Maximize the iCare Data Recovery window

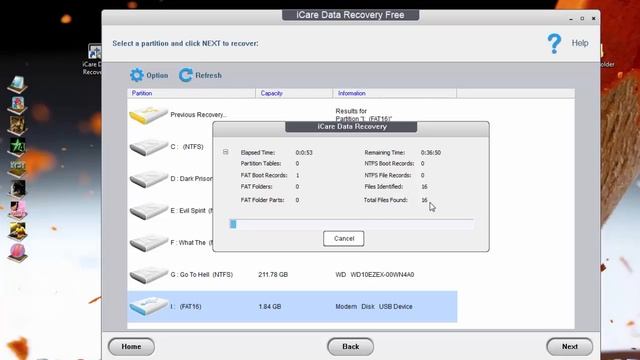[x=582, y=18]
